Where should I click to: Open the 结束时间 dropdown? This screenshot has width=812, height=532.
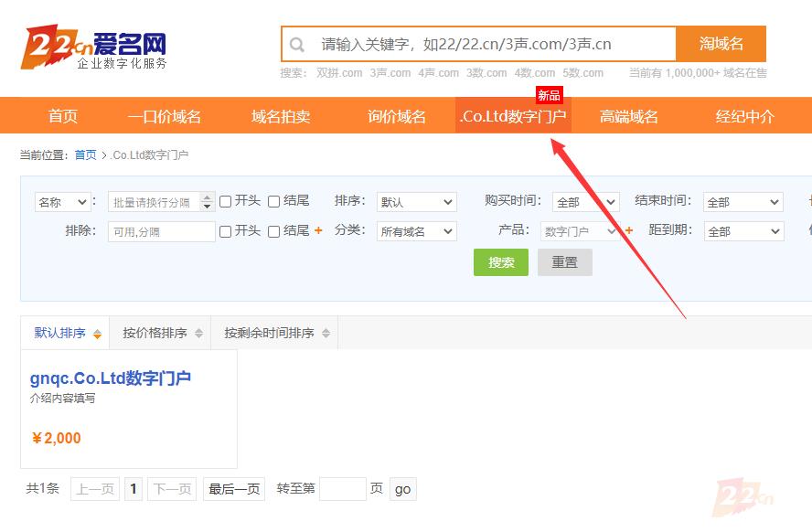click(743, 202)
